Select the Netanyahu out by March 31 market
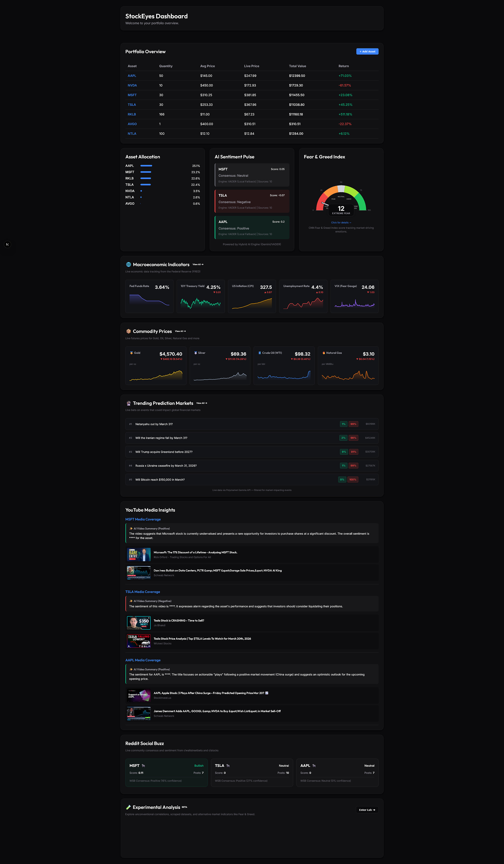 click(154, 424)
